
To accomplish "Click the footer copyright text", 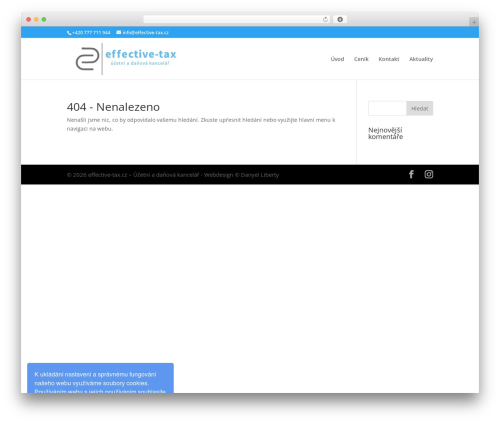I will pyautogui.click(x=173, y=175).
